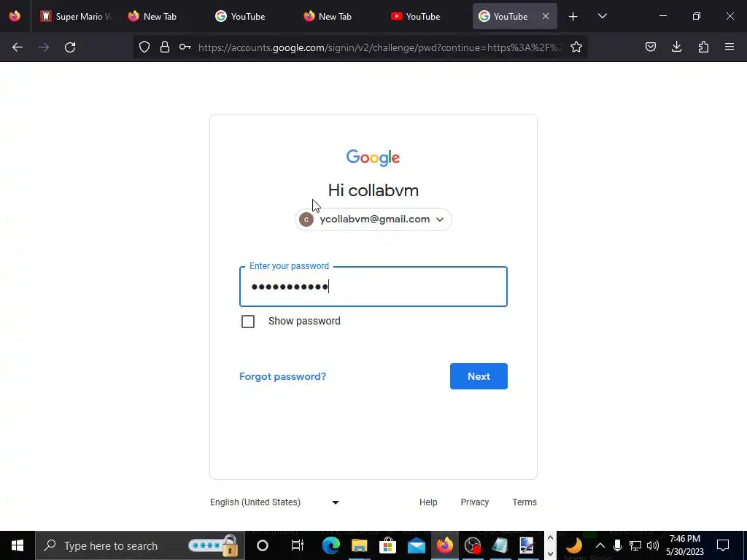Open the volume control tray icon
The width and height of the screenshot is (747, 560).
(x=653, y=545)
